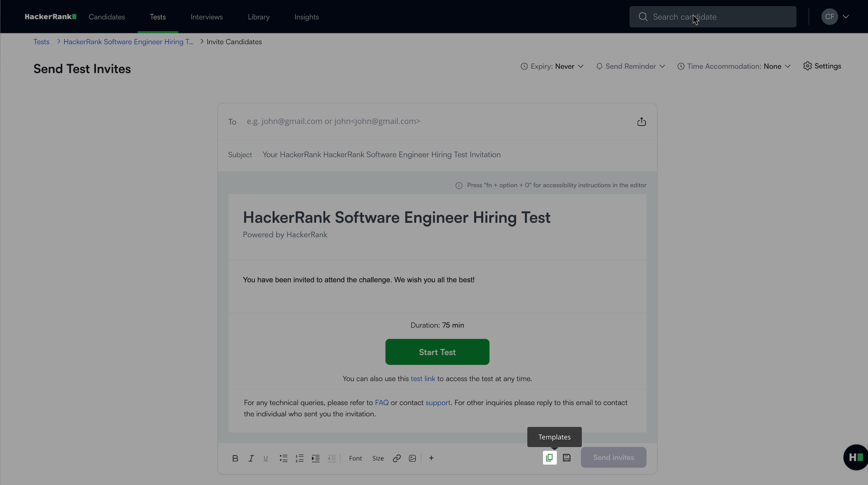Insert an image into the invite
868x485 pixels.
(x=412, y=458)
